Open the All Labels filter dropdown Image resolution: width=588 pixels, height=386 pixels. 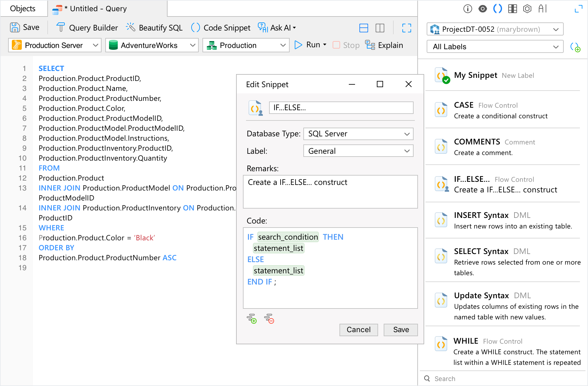(x=495, y=47)
